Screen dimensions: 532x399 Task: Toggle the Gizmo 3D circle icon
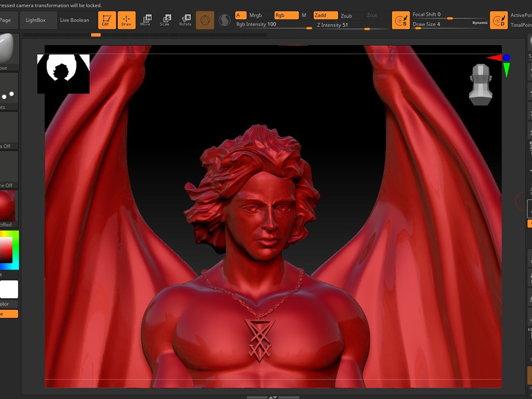click(x=205, y=20)
